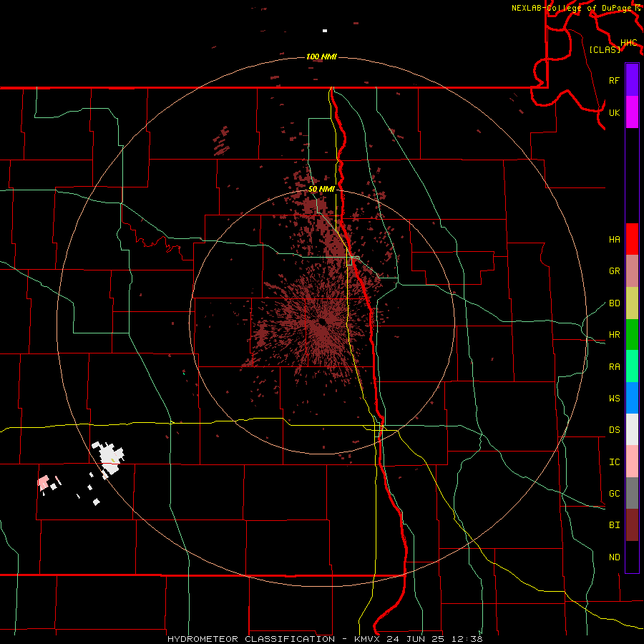Click the BI dark red legend swatch
644x644 pixels.
632,525
